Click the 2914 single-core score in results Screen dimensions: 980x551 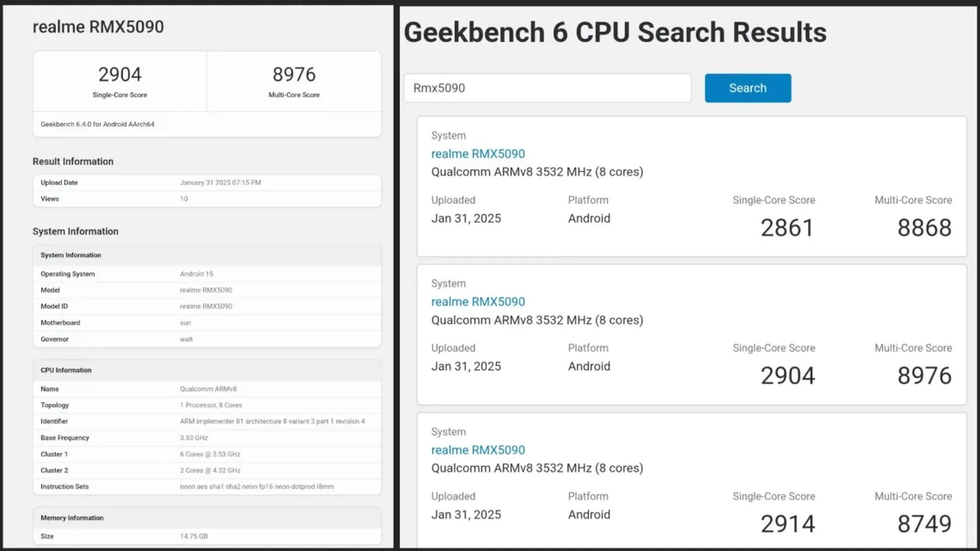pos(788,524)
